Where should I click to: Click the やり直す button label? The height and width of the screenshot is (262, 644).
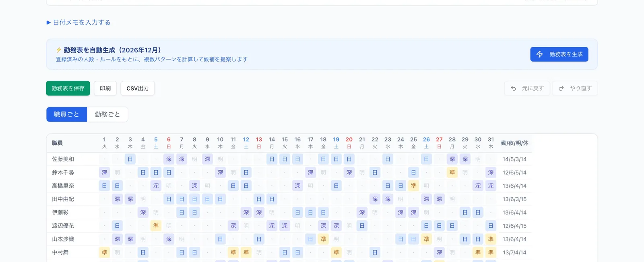coord(581,88)
